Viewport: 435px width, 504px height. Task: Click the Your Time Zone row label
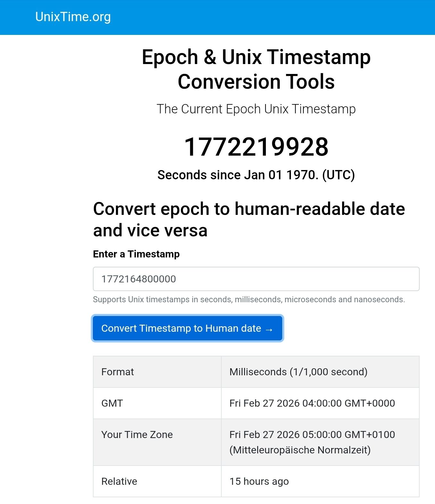point(137,435)
